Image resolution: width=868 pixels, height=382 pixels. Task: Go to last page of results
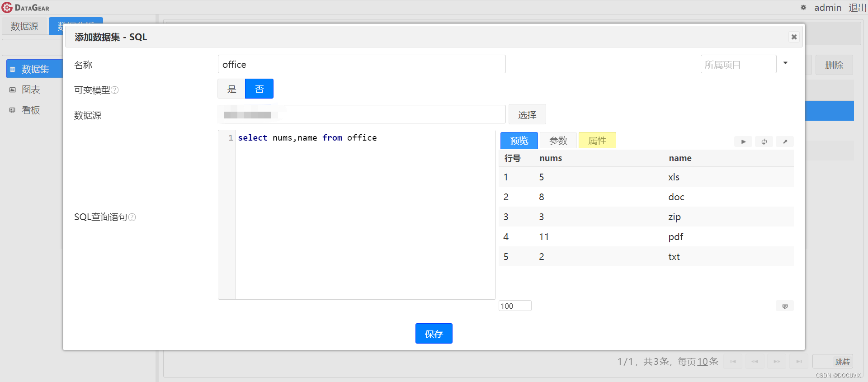click(x=799, y=362)
